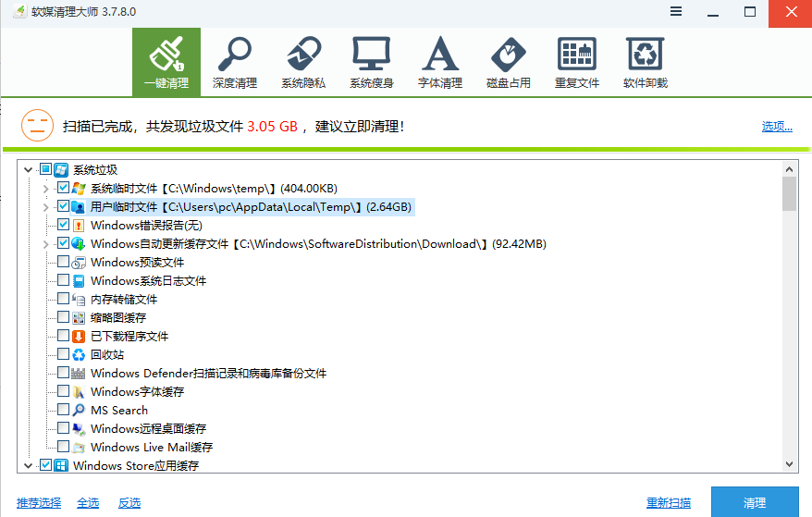Select Windows Defender扫描记录和病毒库备份文件 row text

208,373
